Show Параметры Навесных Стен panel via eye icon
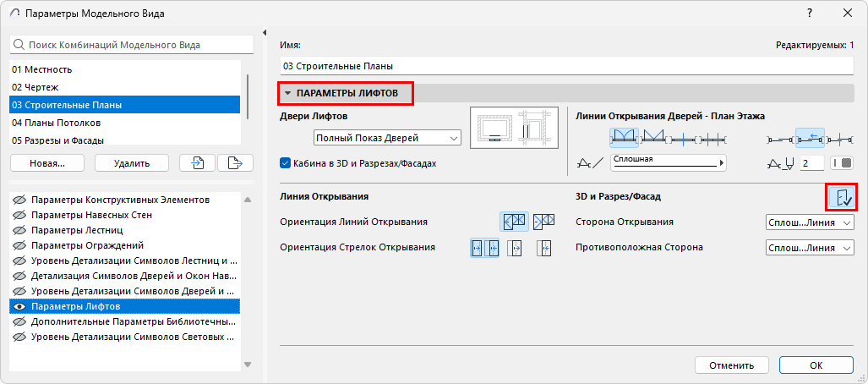 pyautogui.click(x=20, y=215)
